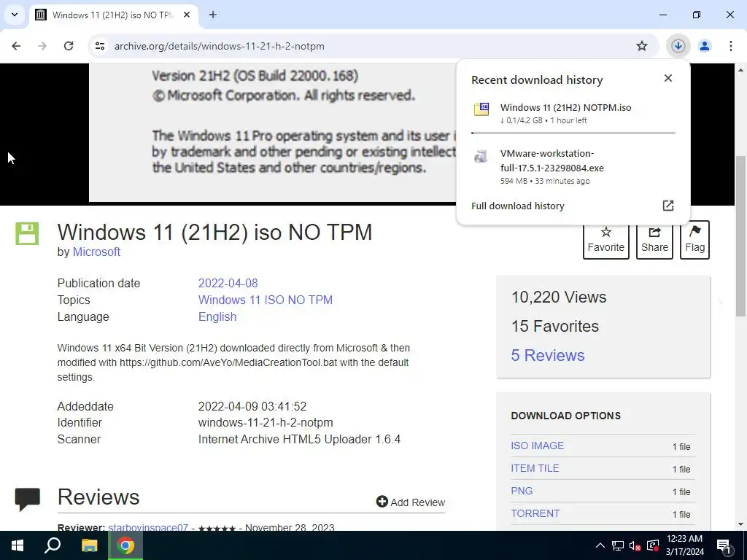The image size is (747, 560).
Task: Select the 10,220 Views text
Action: (x=559, y=297)
